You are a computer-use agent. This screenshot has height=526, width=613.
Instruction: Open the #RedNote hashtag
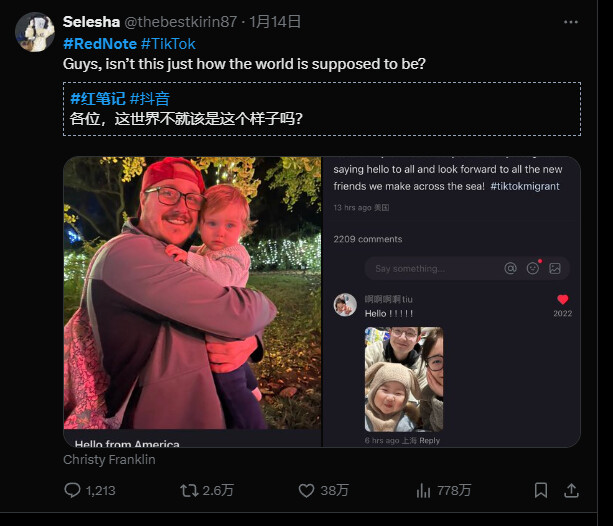(100, 43)
